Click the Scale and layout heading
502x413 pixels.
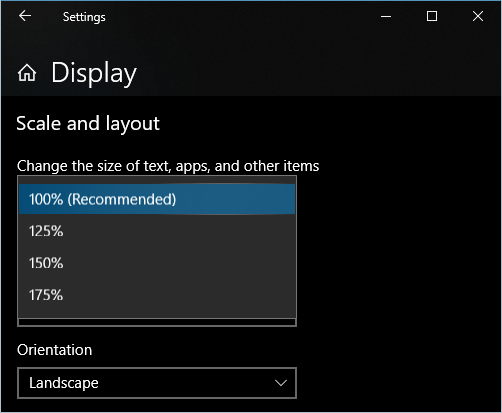88,124
